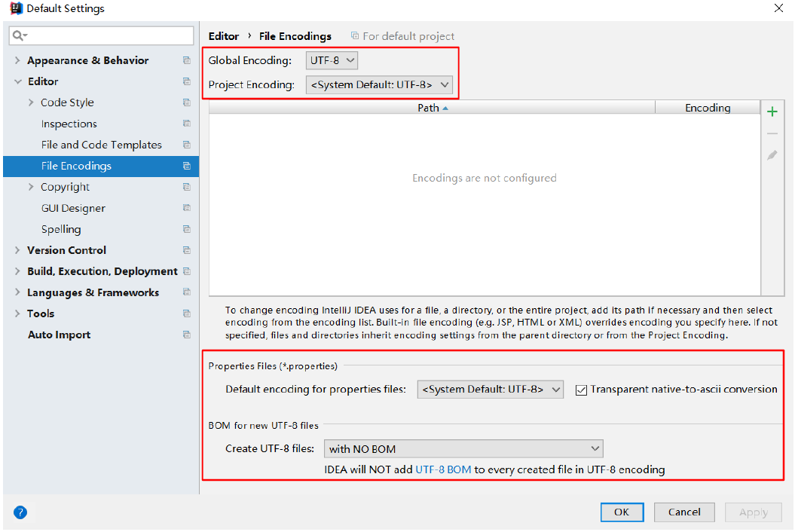Expand the Appearance & Behavior arrow
This screenshot has width=795, height=532.
(x=17, y=60)
